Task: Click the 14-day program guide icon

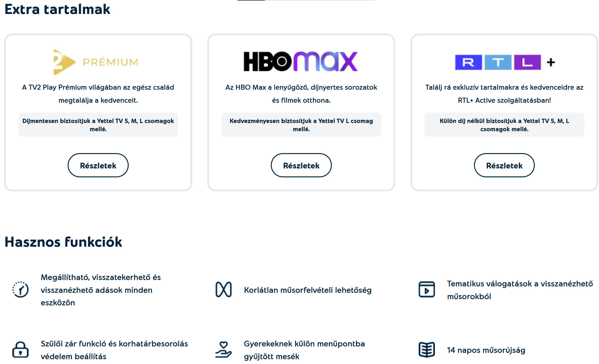Action: tap(426, 349)
